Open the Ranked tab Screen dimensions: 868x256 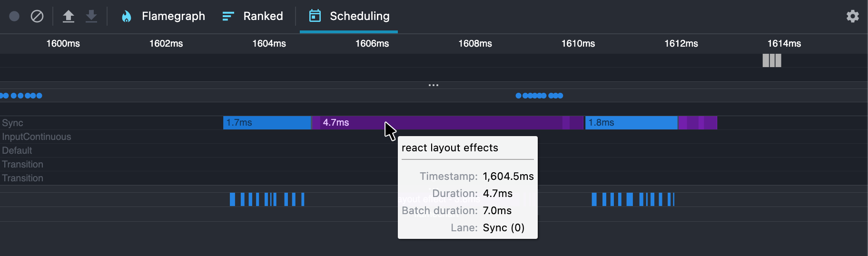point(263,16)
